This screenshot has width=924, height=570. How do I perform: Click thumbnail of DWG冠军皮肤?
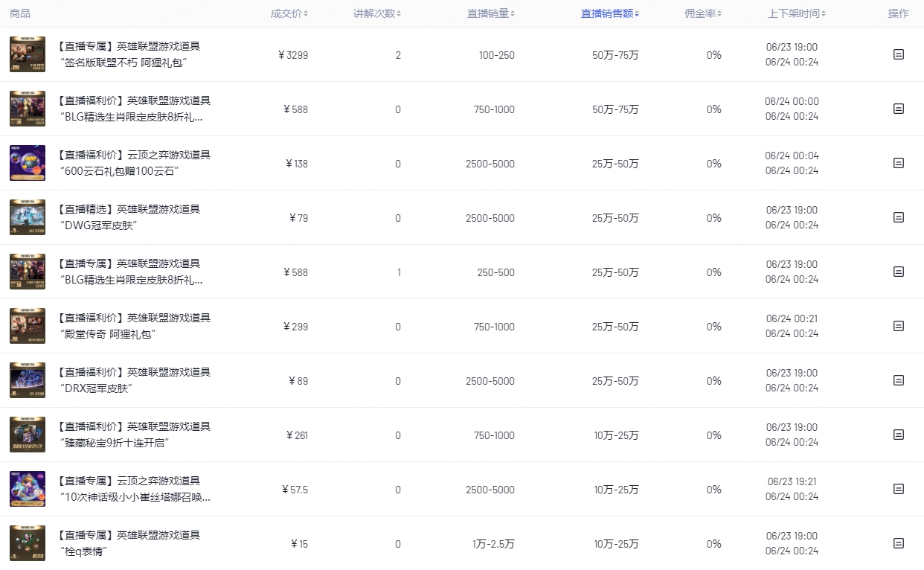[28, 217]
